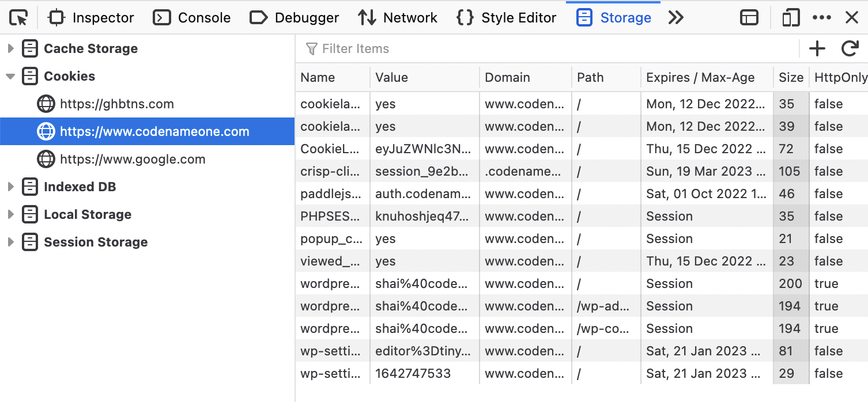Image resolution: width=868 pixels, height=402 pixels.
Task: Click the Cache Storage sidebar icon
Action: 29,48
